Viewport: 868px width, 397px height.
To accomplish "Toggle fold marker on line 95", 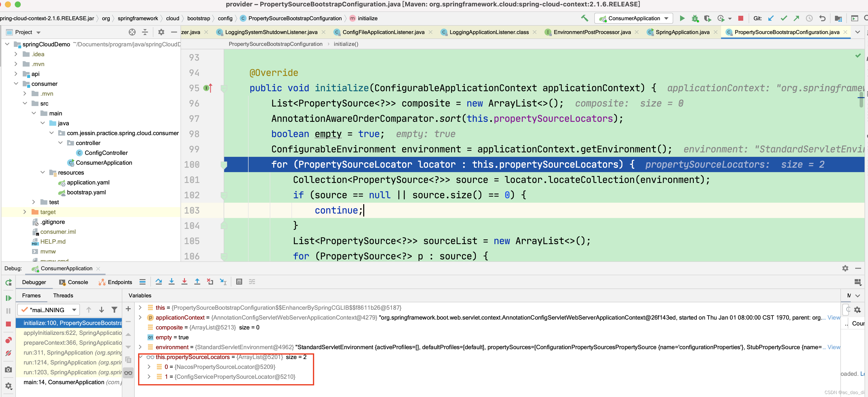I will click(224, 88).
